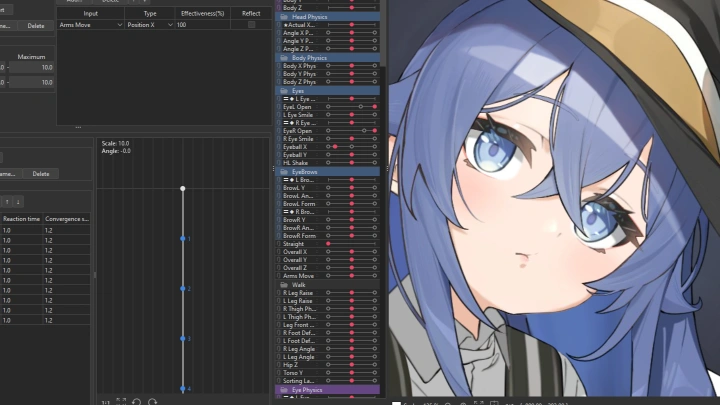The image size is (720, 405).
Task: Toggle the lock box of the Straight parameter
Action: coord(278,244)
